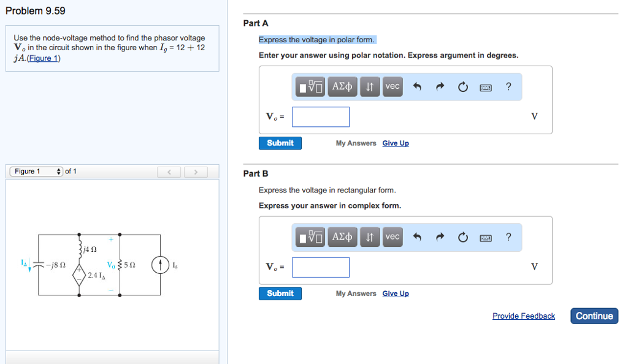Open the Provide Feedback link

click(523, 316)
